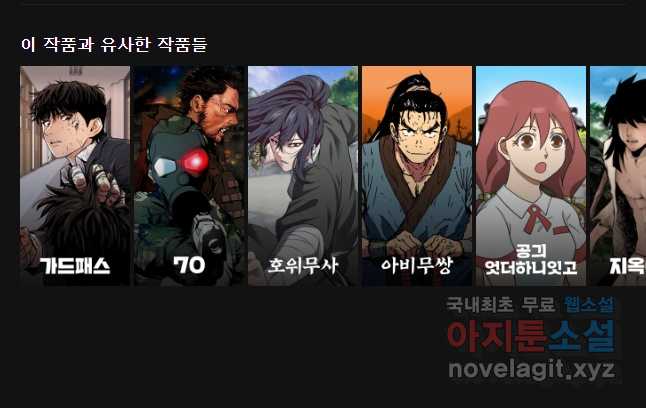Viewport: 646px width, 408px height.
Task: Click the 호위무사 title label
Action: (x=303, y=265)
